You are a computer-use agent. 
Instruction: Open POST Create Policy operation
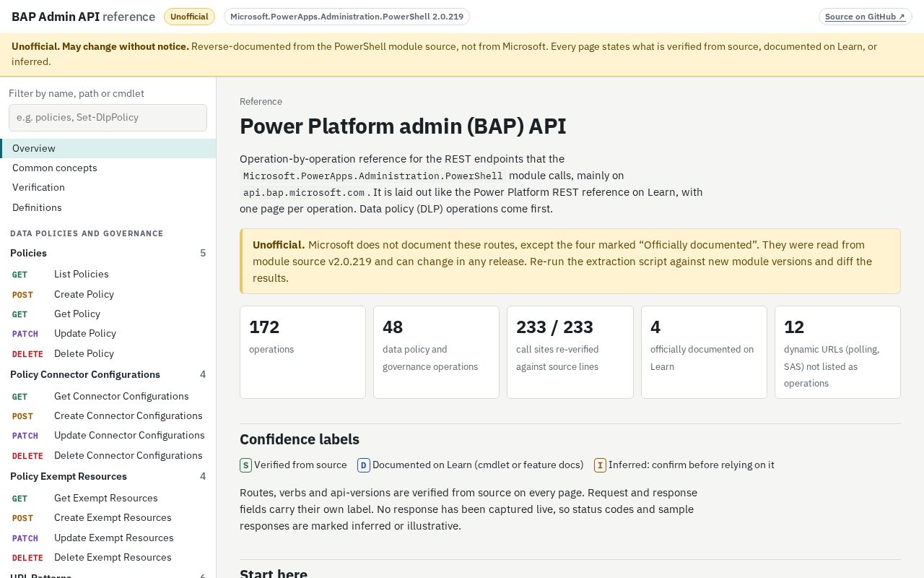108,294
